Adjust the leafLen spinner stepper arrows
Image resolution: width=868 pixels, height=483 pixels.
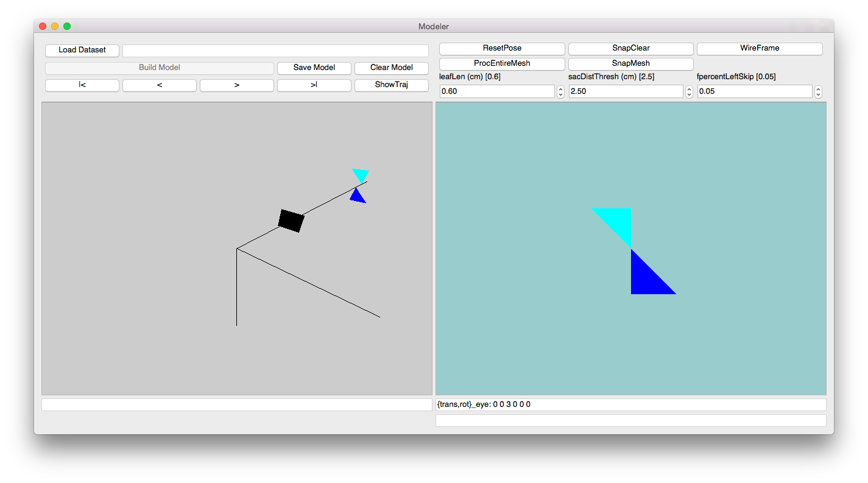[560, 91]
